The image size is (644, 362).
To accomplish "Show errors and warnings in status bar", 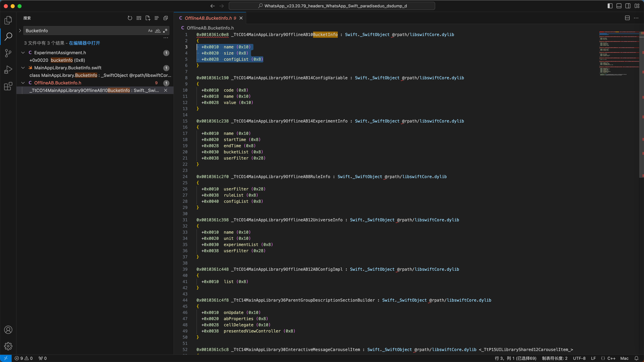I will point(23,358).
